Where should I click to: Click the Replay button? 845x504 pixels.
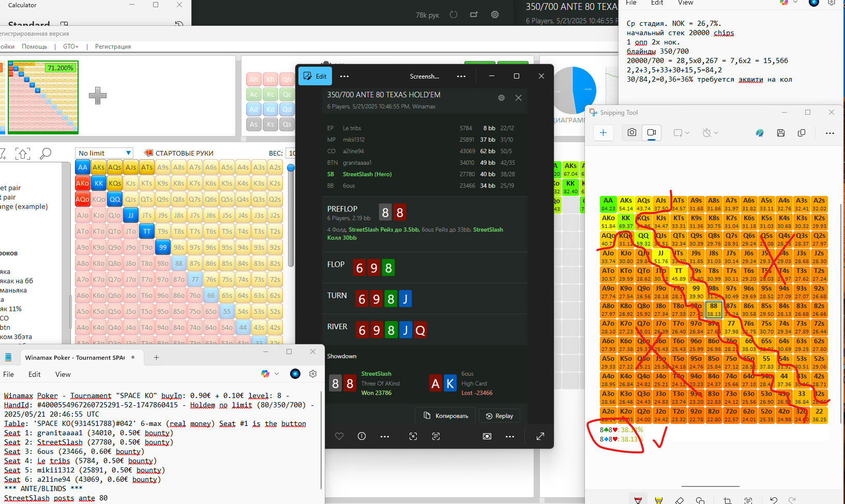(x=500, y=416)
